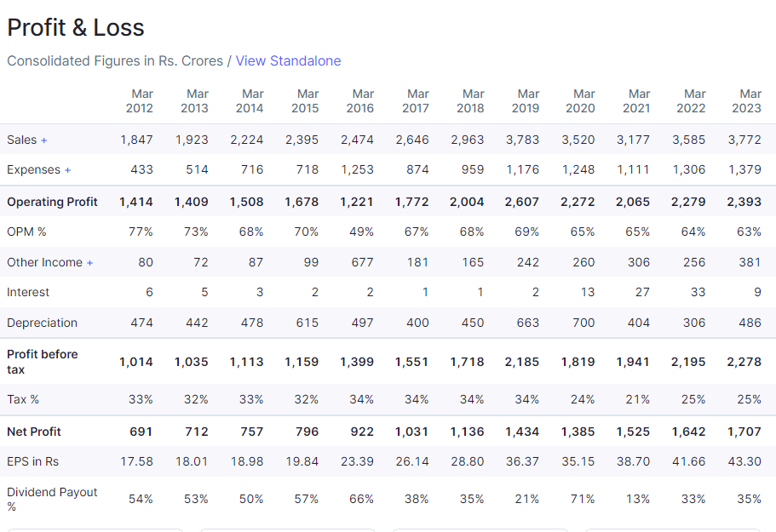
Task: Select the Mar 2012 column header
Action: [x=140, y=100]
